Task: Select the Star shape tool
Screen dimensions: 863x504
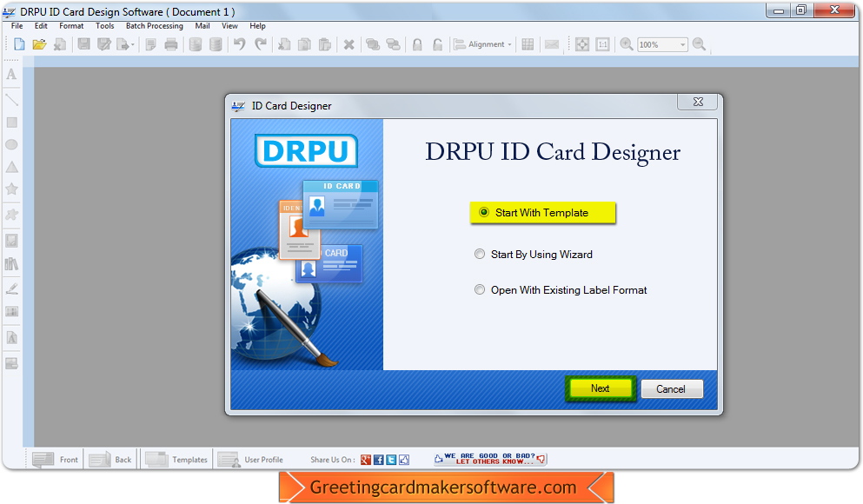Action: pyautogui.click(x=11, y=189)
